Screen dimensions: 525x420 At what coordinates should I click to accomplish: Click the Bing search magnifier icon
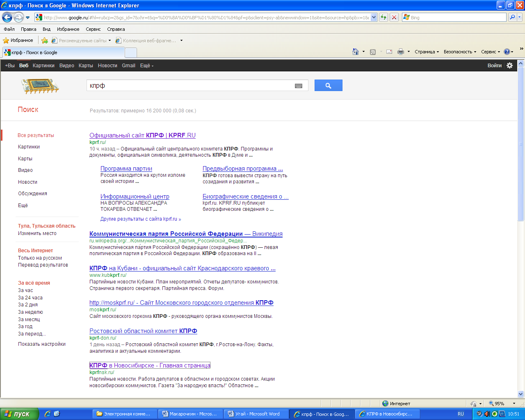pyautogui.click(x=512, y=17)
